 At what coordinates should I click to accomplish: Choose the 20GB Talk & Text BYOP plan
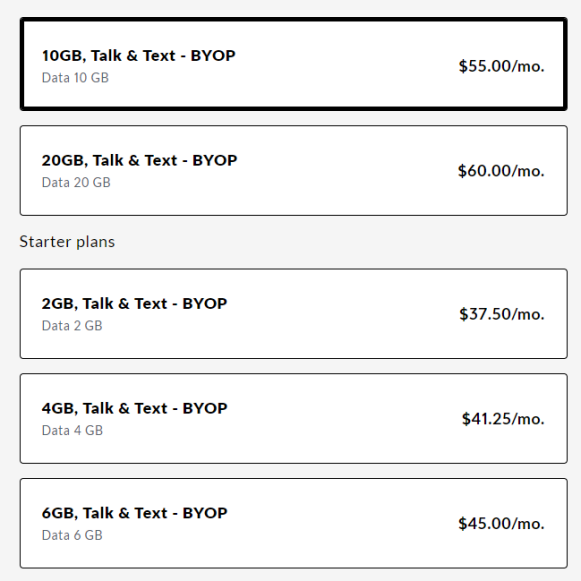point(293,170)
